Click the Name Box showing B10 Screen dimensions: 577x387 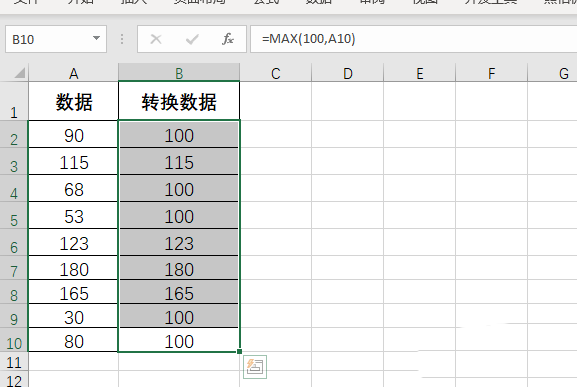click(x=56, y=39)
